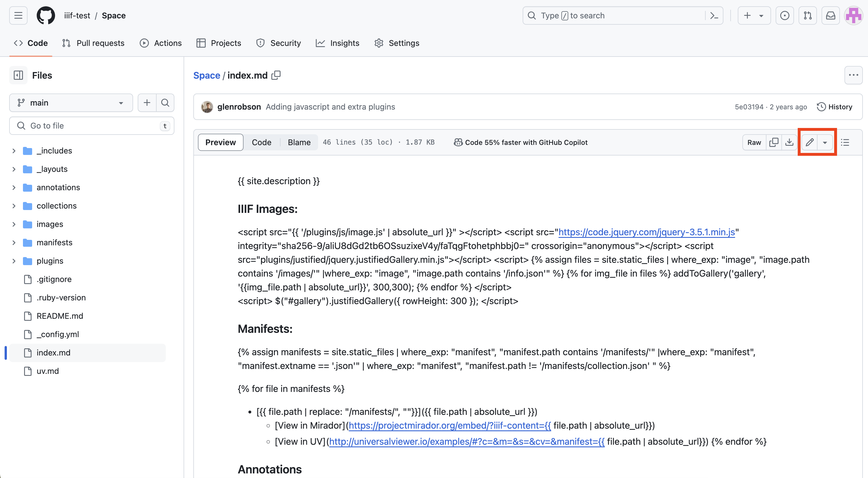The image size is (868, 478).
Task: Focus the Type / to search box
Action: point(623,15)
